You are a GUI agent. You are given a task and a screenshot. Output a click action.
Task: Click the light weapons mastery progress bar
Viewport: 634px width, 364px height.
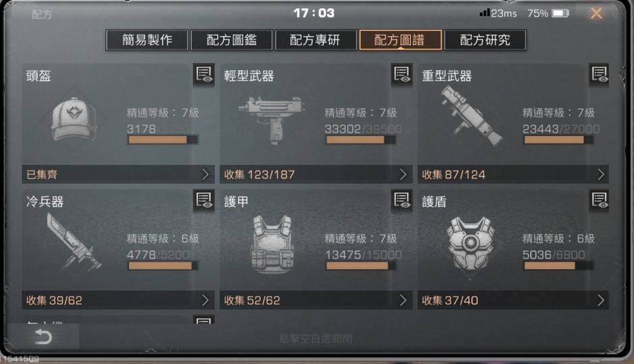361,140
